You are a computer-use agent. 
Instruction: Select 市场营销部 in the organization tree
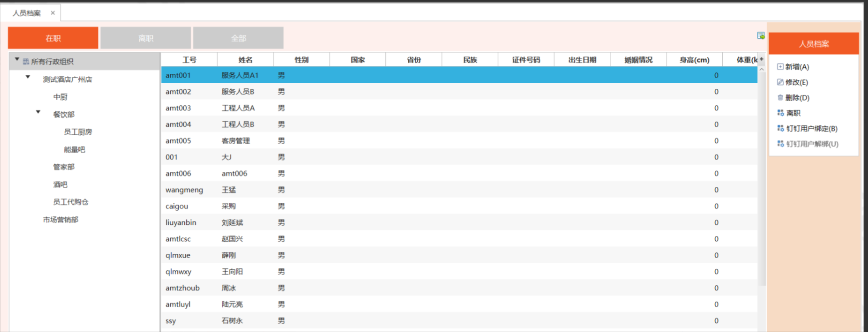pyautogui.click(x=60, y=220)
